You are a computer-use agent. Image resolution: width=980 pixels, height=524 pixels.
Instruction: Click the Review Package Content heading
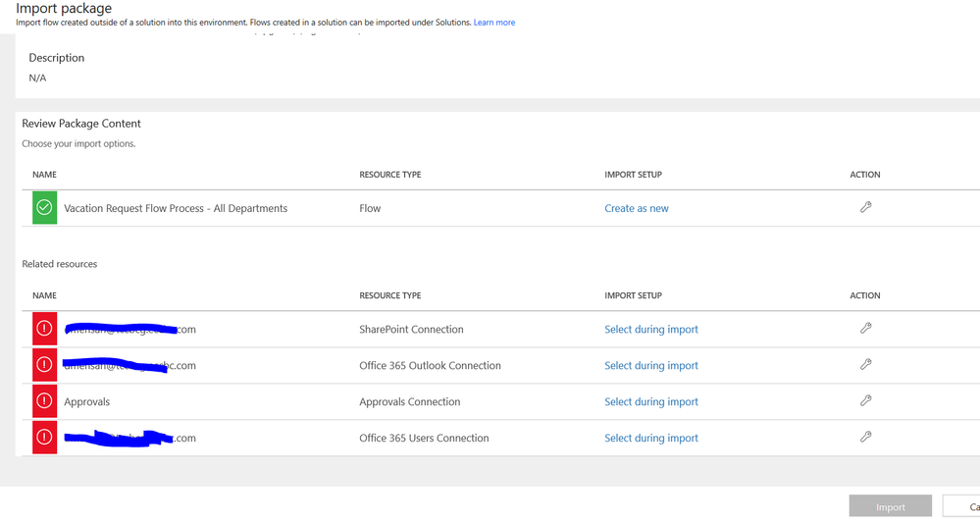(81, 124)
